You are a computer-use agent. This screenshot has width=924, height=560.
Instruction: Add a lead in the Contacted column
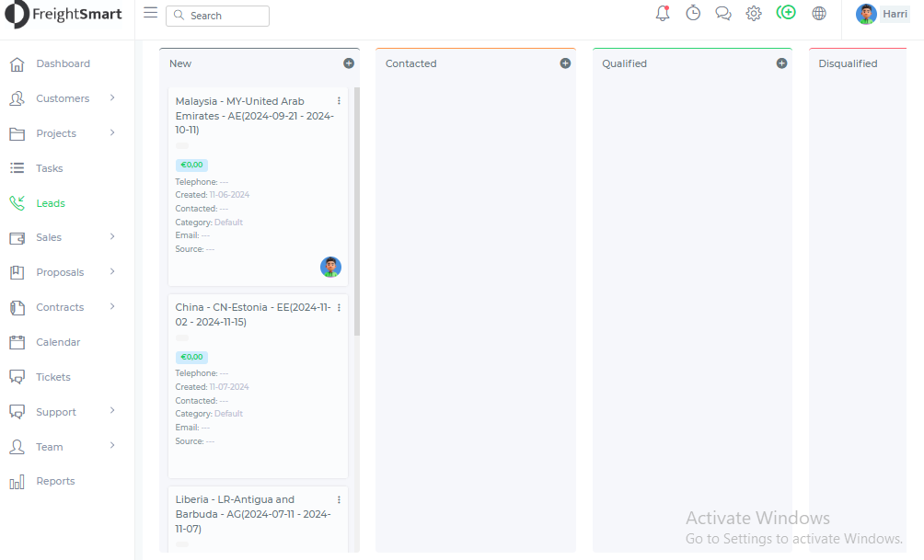tap(565, 63)
